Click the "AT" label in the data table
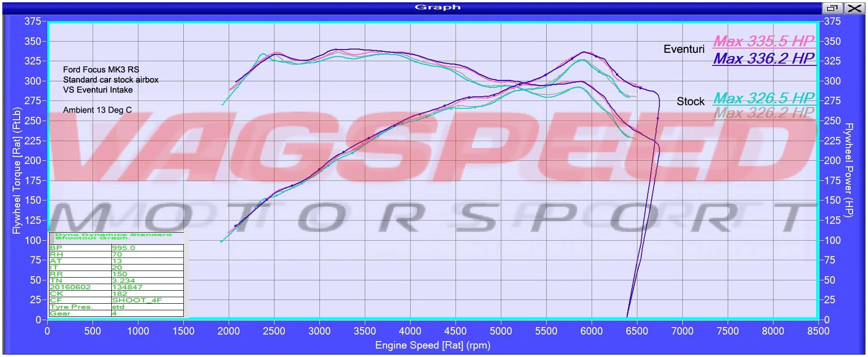This screenshot has height=357, width=868. [56, 261]
